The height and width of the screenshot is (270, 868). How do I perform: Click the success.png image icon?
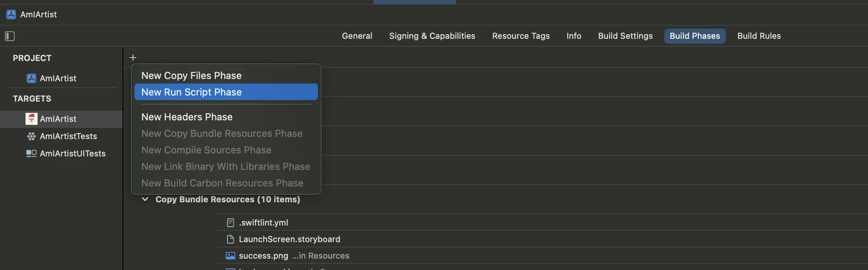click(231, 256)
